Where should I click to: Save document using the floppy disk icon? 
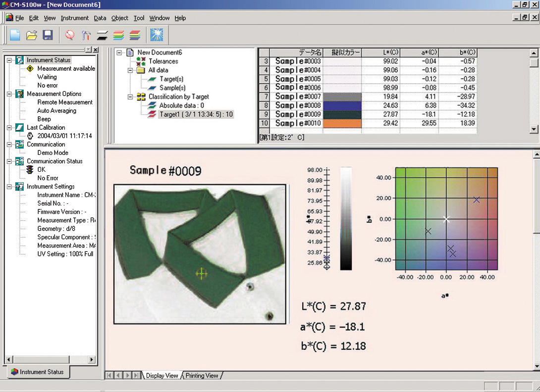click(x=48, y=35)
